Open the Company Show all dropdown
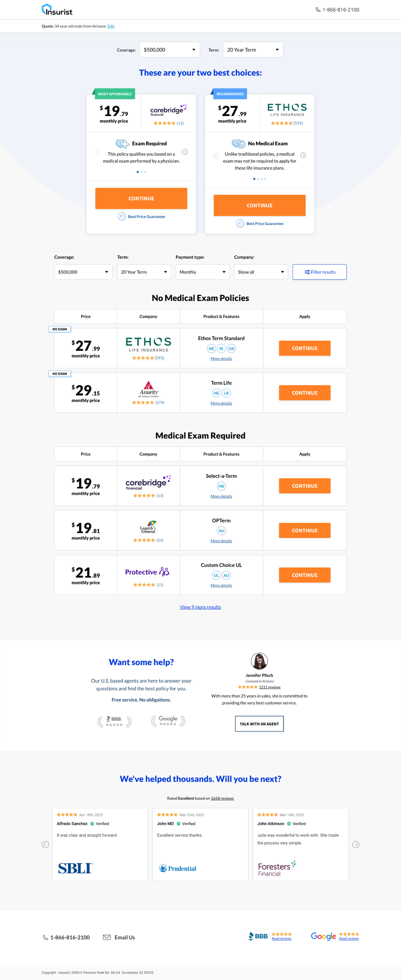Screen dimensions: 401x980 tap(261, 272)
